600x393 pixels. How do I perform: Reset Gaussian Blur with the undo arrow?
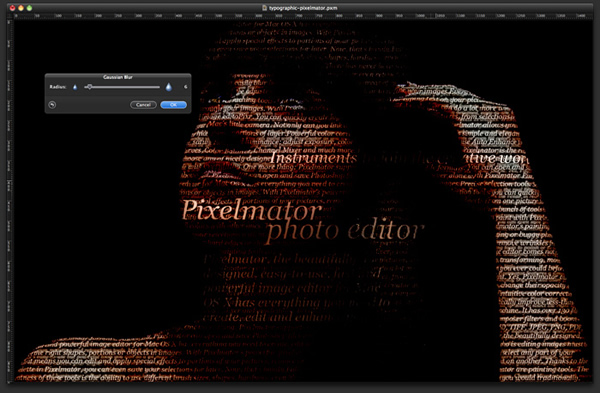(52, 105)
